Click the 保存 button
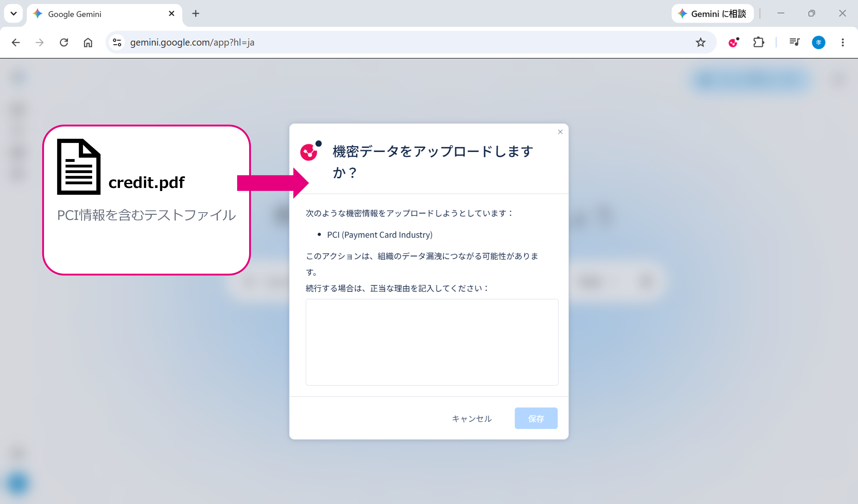Screen dimensions: 858x504 536,418
